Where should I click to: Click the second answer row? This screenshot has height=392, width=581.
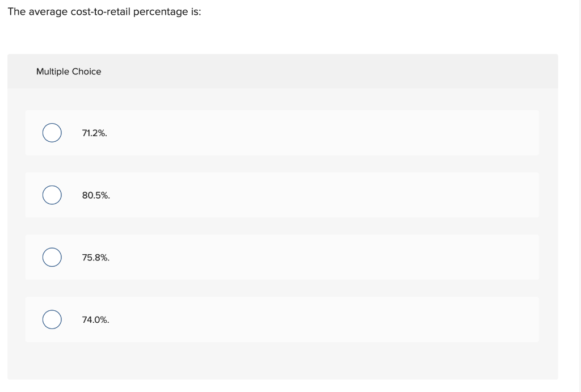(282, 195)
